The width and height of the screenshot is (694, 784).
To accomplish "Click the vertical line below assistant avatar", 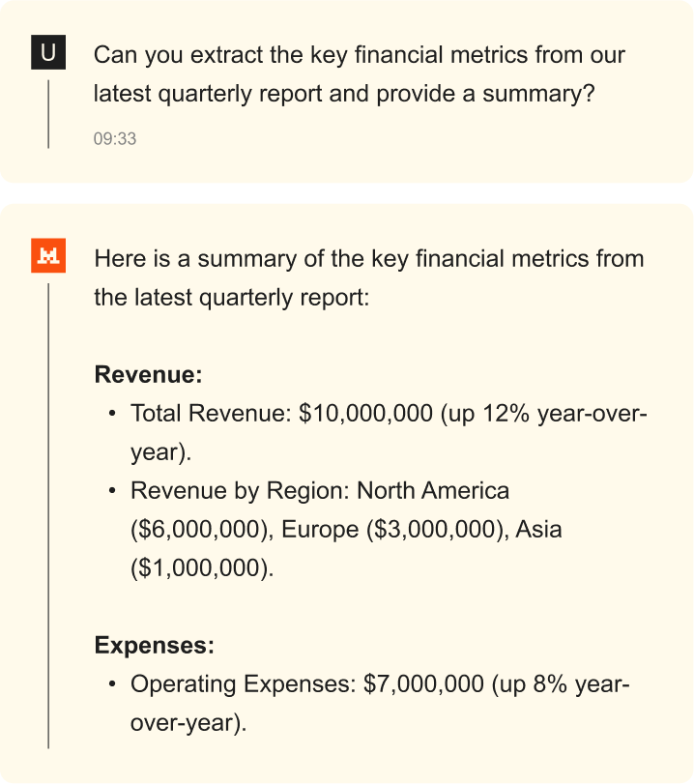I will point(48,512).
